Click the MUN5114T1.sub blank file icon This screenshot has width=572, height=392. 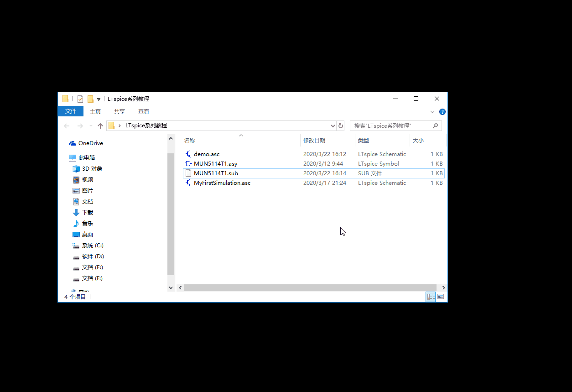(x=188, y=173)
